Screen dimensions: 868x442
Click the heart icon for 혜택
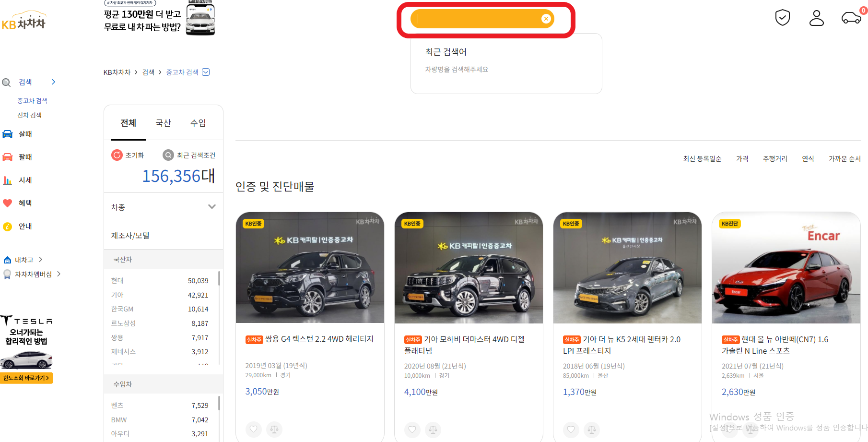pyautogui.click(x=7, y=203)
